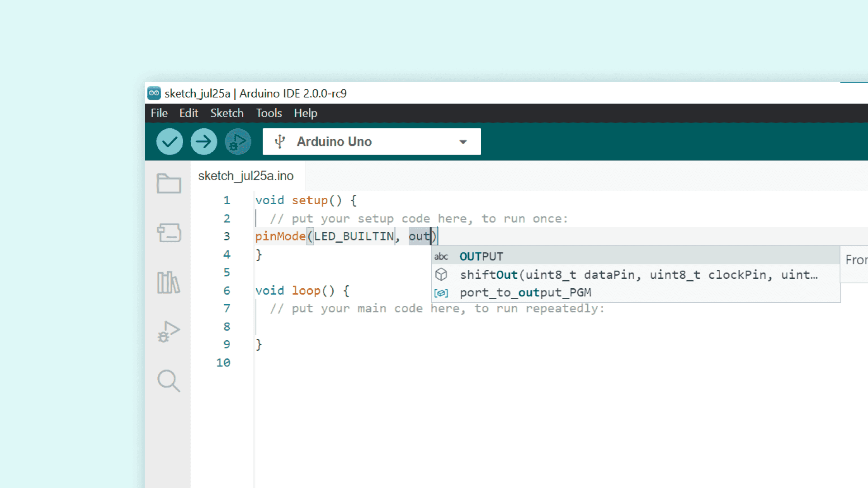The image size is (868, 488).
Task: Click the Upload arrow button
Action: (203, 142)
